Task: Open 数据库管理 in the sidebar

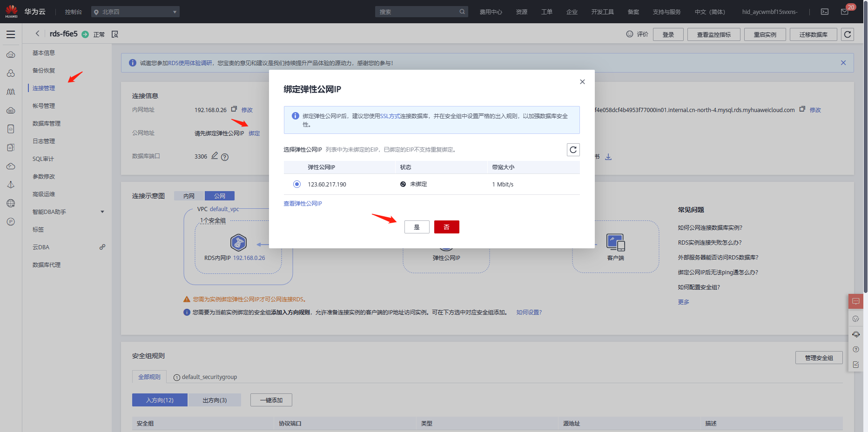Action: pyautogui.click(x=47, y=124)
